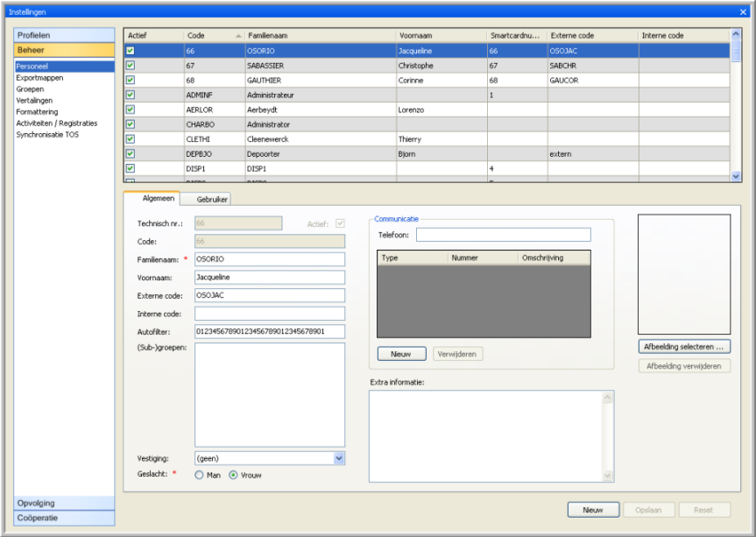Screen dimensions: 756x537
Task: Select Vrouw gender radio button
Action: (234, 476)
